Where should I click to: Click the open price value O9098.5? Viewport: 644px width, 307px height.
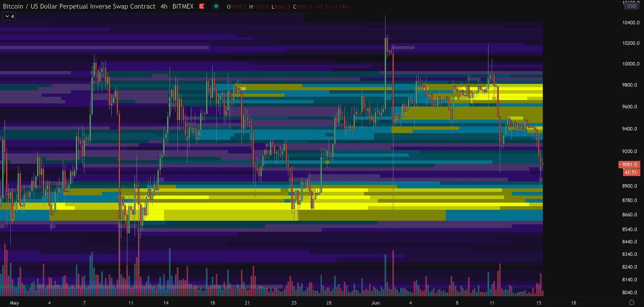click(x=237, y=7)
